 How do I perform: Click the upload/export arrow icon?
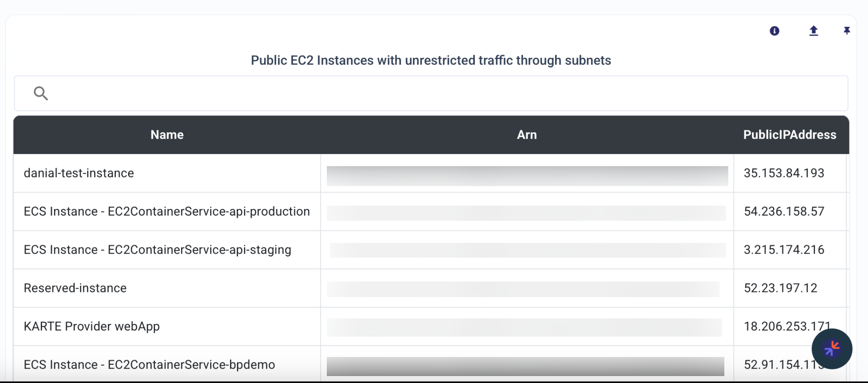[x=814, y=31]
